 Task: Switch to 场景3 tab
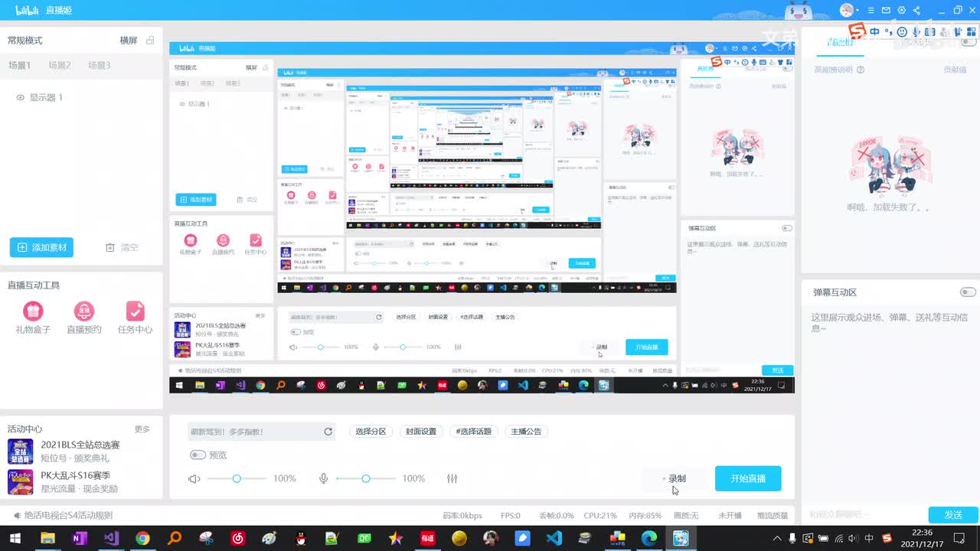(99, 65)
